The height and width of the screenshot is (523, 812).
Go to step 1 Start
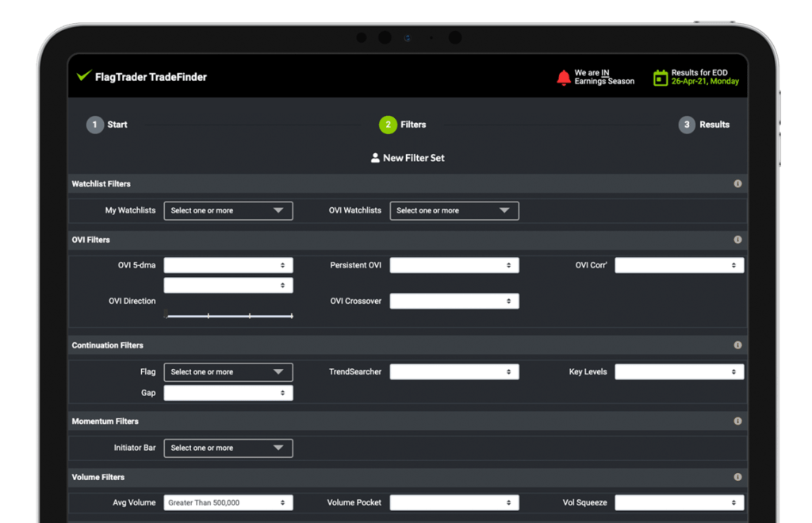point(107,125)
